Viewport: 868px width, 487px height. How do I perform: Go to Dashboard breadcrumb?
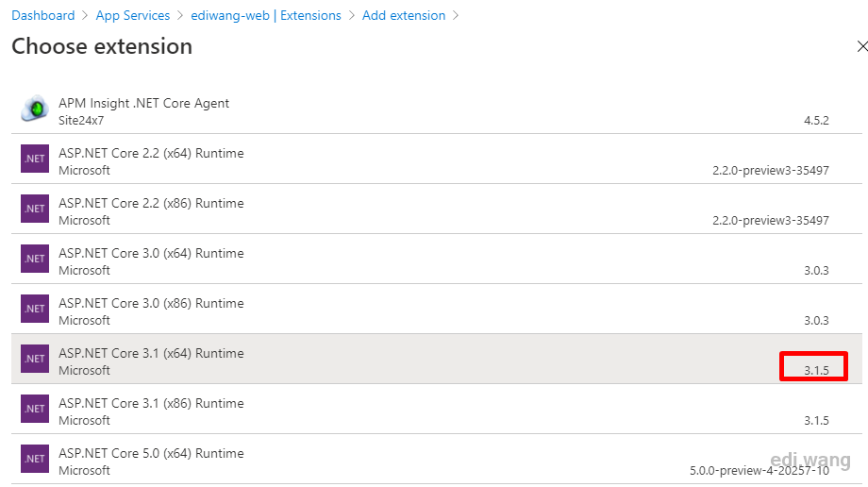[43, 15]
